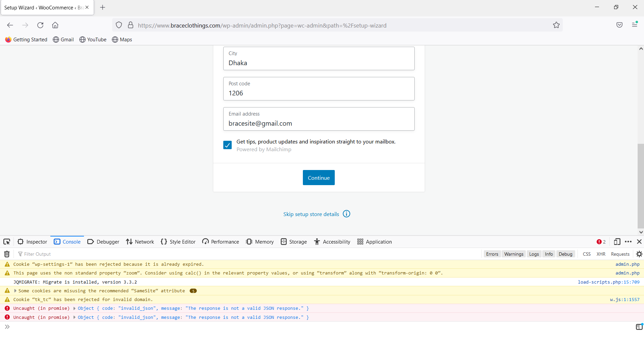Open tracking protection shield icon
The height and width of the screenshot is (340, 644).
point(119,25)
